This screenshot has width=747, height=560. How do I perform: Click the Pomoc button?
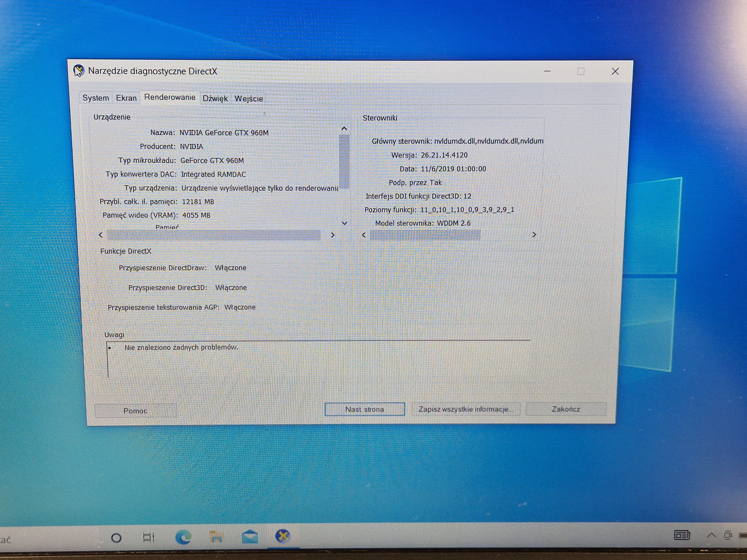coord(135,410)
